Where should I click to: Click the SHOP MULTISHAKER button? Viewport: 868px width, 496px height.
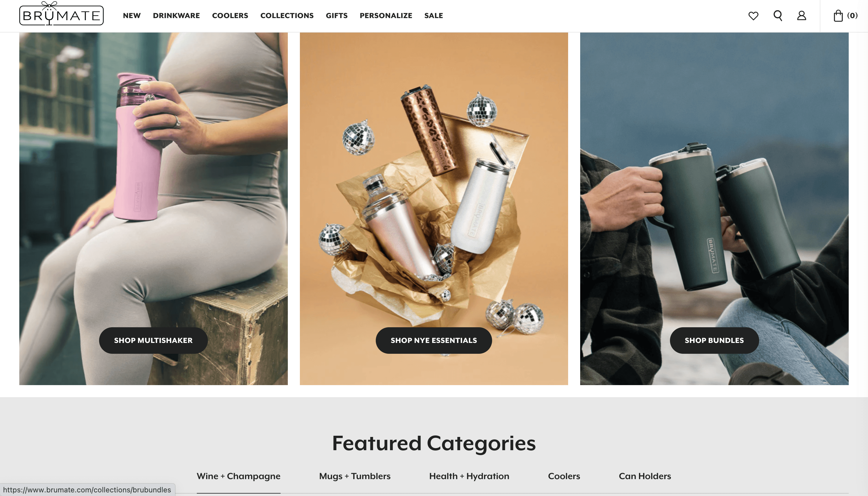pos(153,340)
